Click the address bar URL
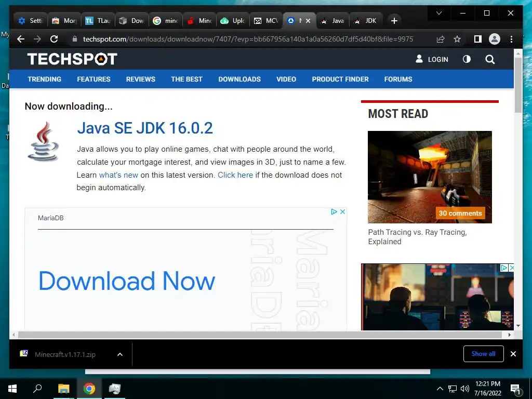 click(248, 39)
